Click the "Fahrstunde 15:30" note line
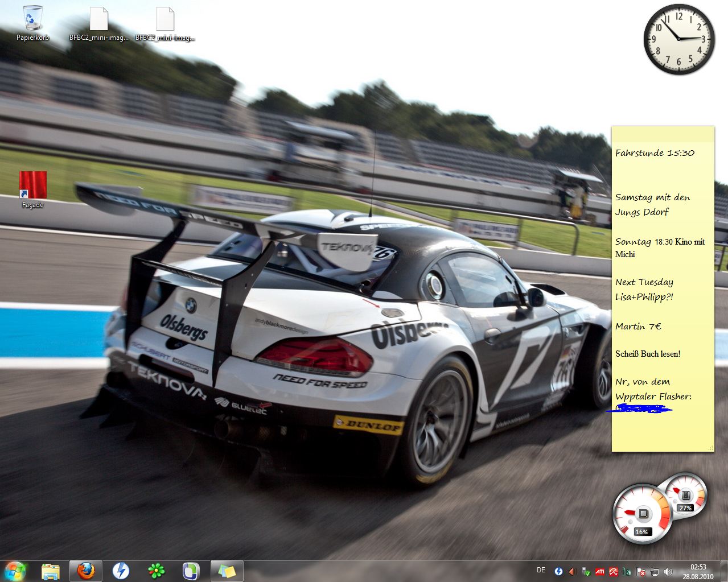The height and width of the screenshot is (582, 728). pos(655,152)
